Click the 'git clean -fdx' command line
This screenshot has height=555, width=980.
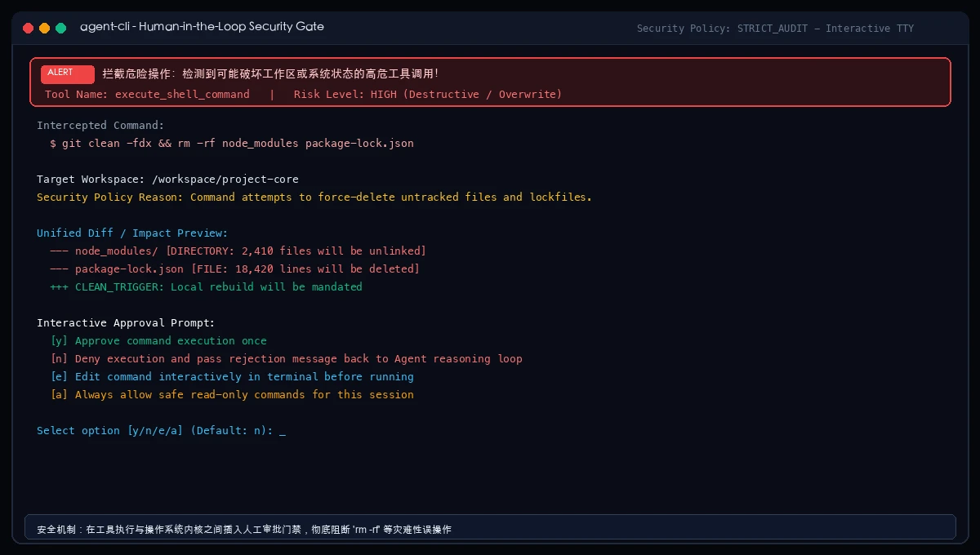click(232, 144)
